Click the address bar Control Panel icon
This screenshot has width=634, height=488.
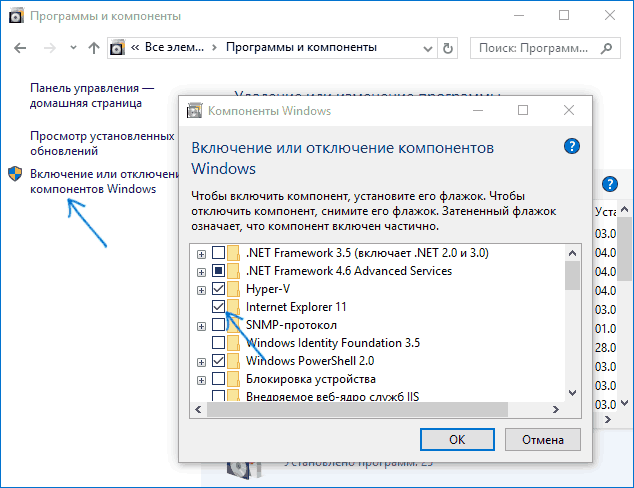pyautogui.click(x=117, y=48)
